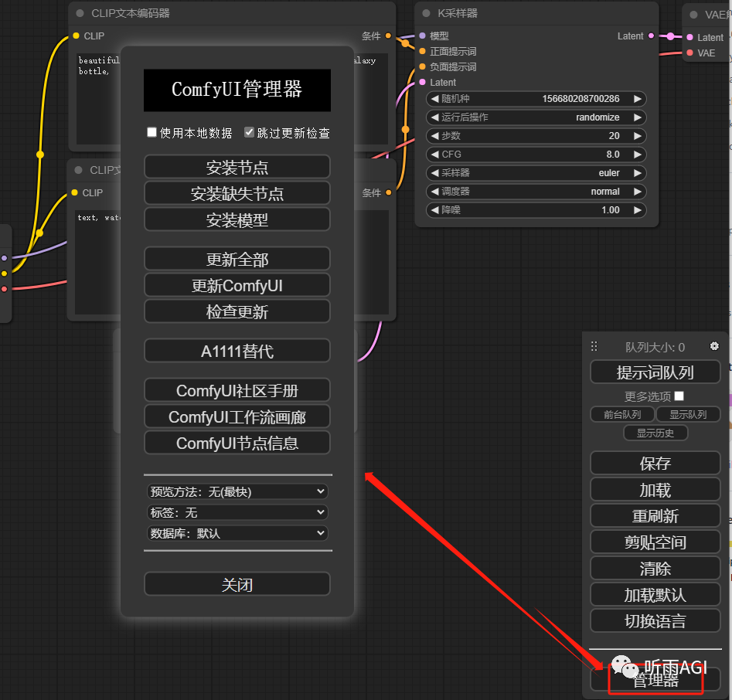Open the ComfyUI节点信息 link
Viewport: 732px width, 700px height.
pos(237,443)
